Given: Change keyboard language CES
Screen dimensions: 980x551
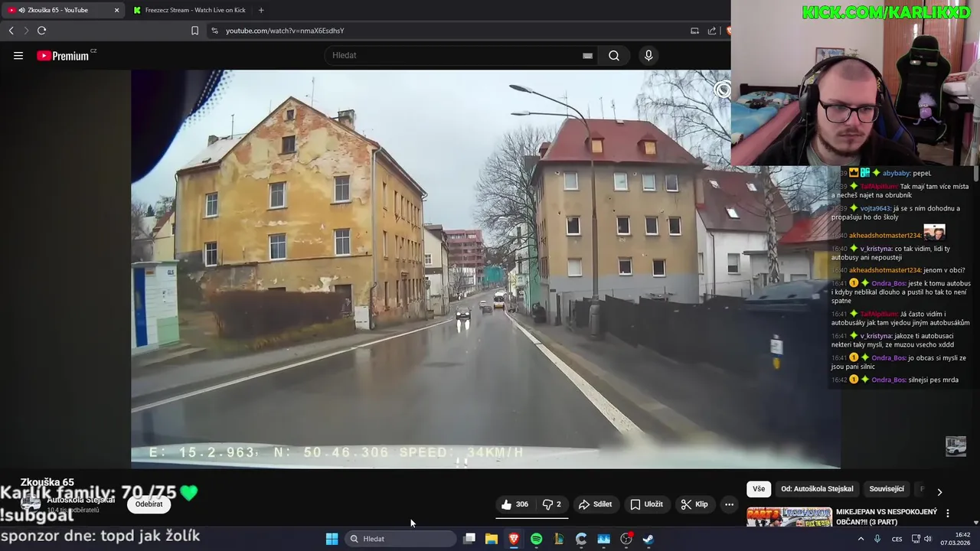Looking at the screenshot, I should (897, 539).
